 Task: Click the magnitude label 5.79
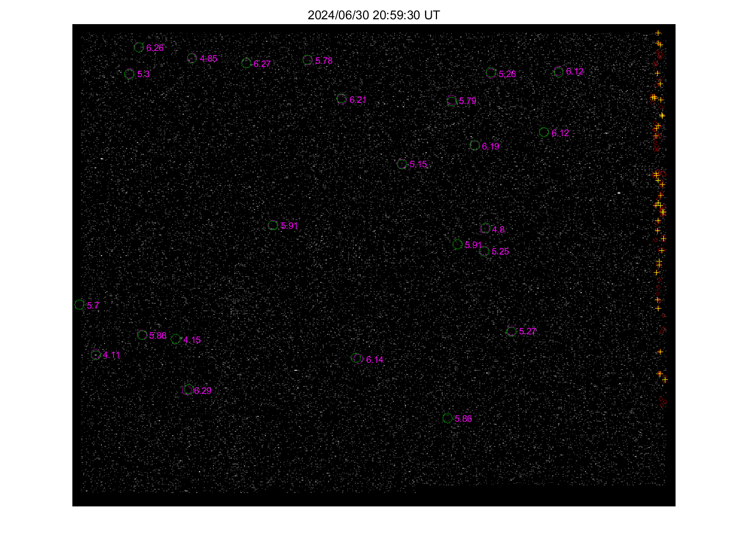pos(468,101)
